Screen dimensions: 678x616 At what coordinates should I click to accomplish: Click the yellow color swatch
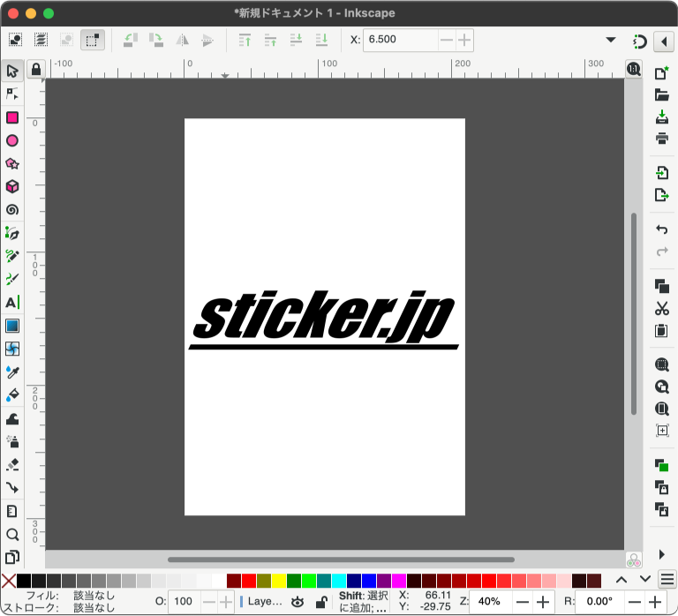click(279, 581)
